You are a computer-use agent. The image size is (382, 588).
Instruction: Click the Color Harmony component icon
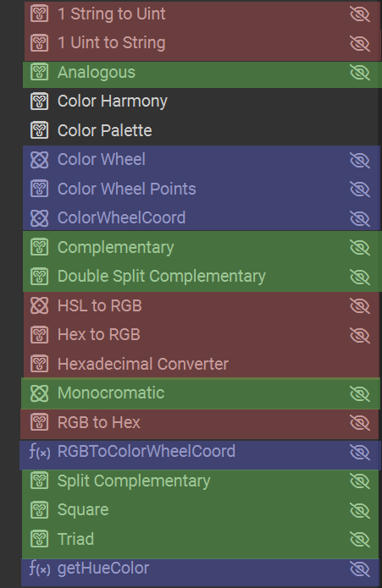[x=40, y=102]
